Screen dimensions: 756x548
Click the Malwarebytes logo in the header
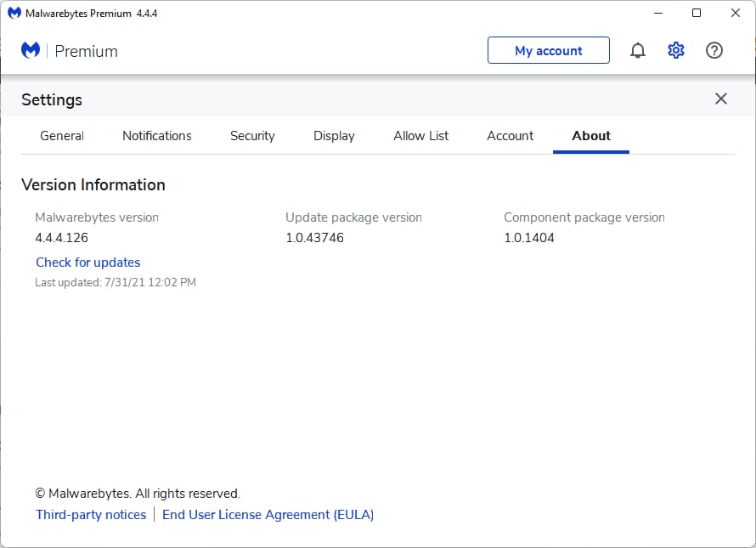tap(31, 50)
